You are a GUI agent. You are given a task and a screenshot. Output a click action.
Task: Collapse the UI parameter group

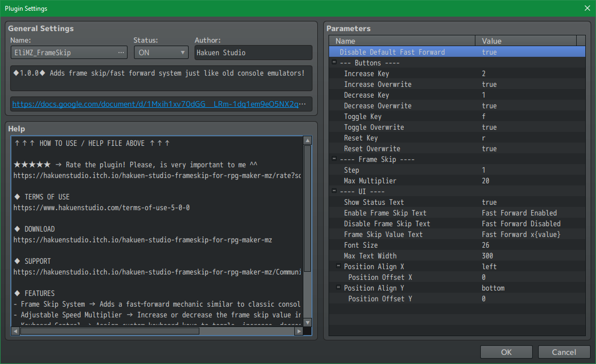pos(334,191)
